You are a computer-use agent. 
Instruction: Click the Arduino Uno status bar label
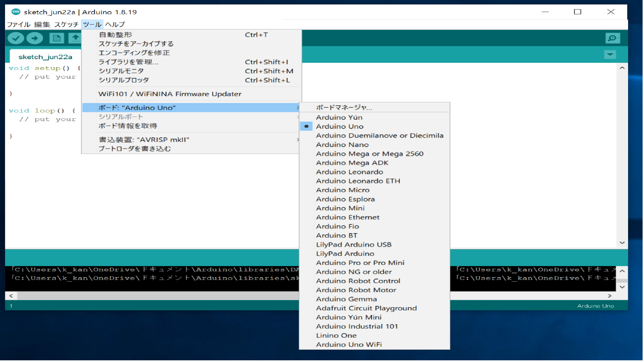[x=596, y=306]
